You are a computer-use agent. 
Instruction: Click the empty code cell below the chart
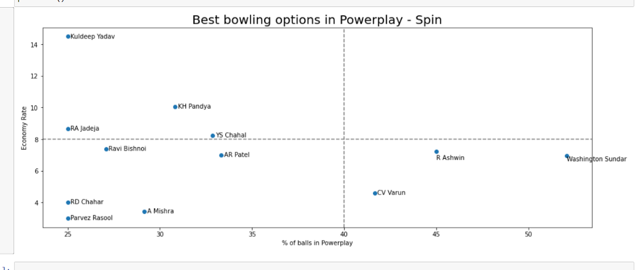coord(324,266)
